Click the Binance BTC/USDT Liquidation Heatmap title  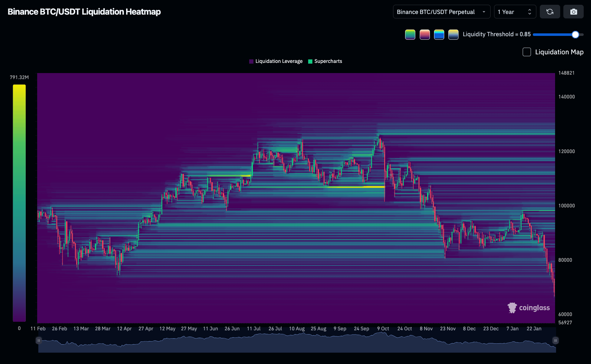click(x=84, y=12)
